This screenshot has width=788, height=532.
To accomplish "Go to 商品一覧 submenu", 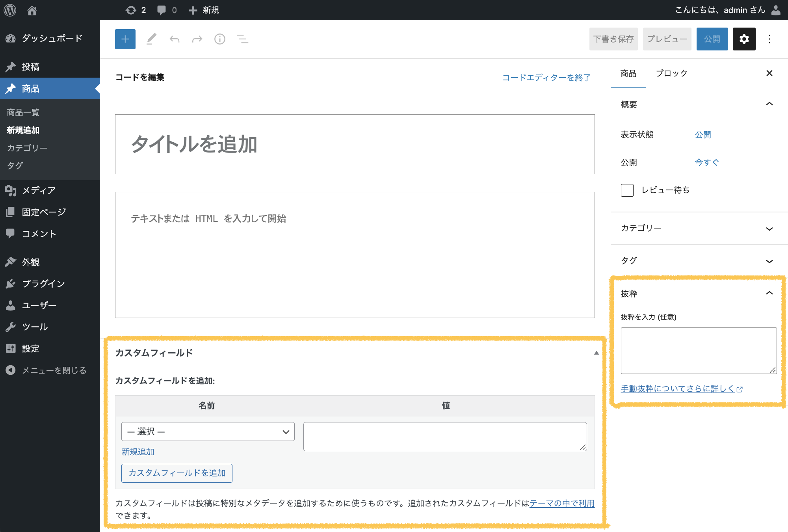I will pos(23,113).
